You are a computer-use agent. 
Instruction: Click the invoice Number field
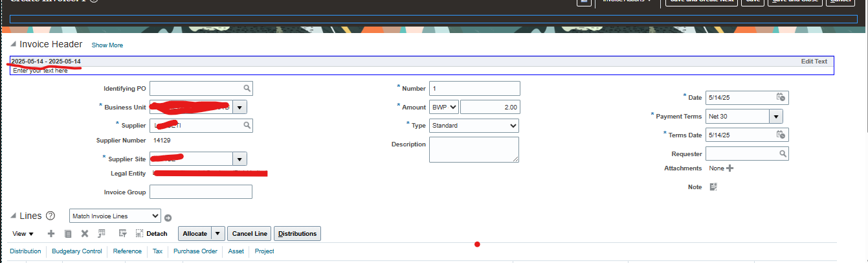click(474, 88)
